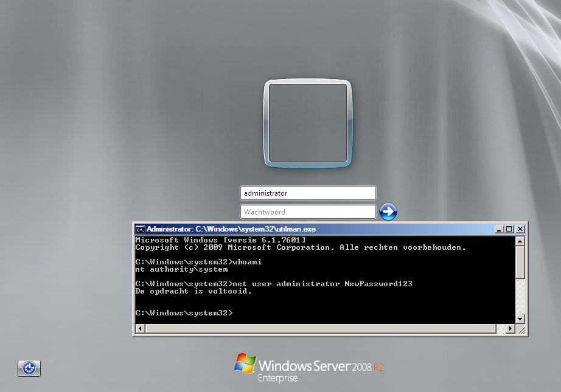
Task: Click the 'net user administrator NewPassword123' line
Action: pyautogui.click(x=274, y=284)
